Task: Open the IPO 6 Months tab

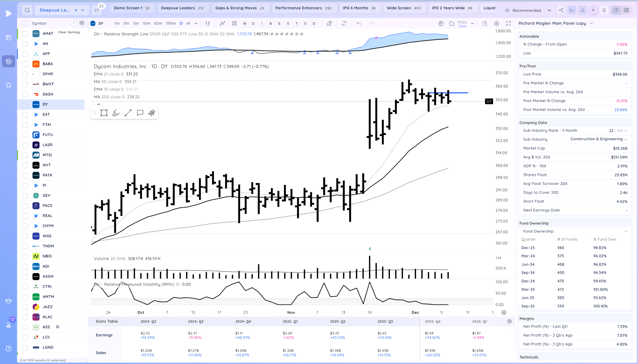Action: (360, 8)
